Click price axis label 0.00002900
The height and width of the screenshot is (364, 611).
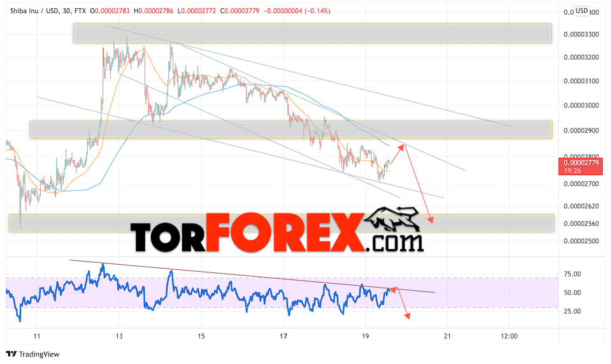click(581, 130)
